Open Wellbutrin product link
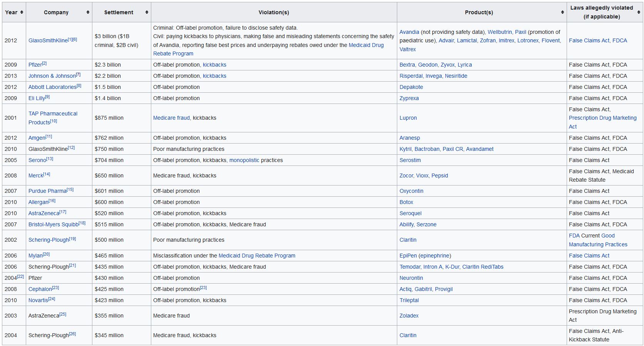Viewport: 644px width, 346px height. pyautogui.click(x=500, y=32)
